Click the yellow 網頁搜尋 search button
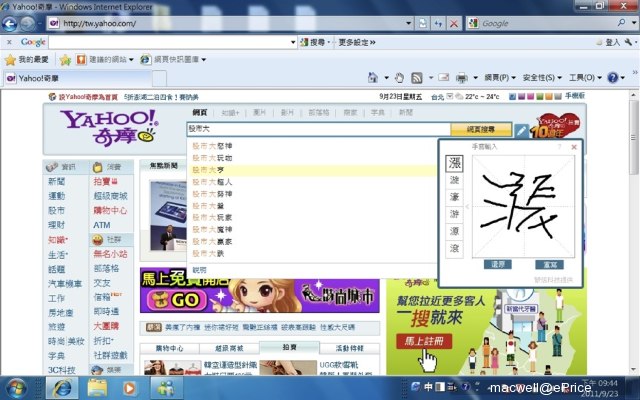Image resolution: width=640 pixels, height=400 pixels. click(481, 129)
